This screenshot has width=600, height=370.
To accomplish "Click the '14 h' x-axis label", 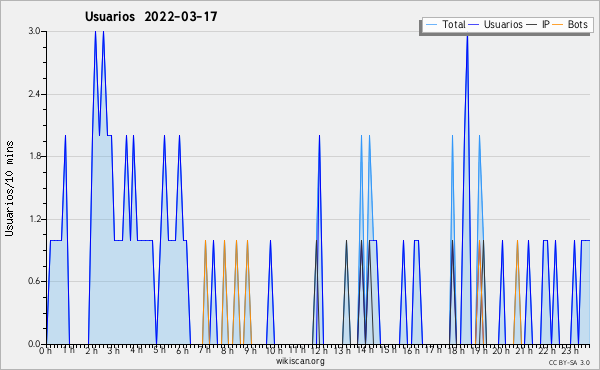I will pyautogui.click(x=365, y=350).
